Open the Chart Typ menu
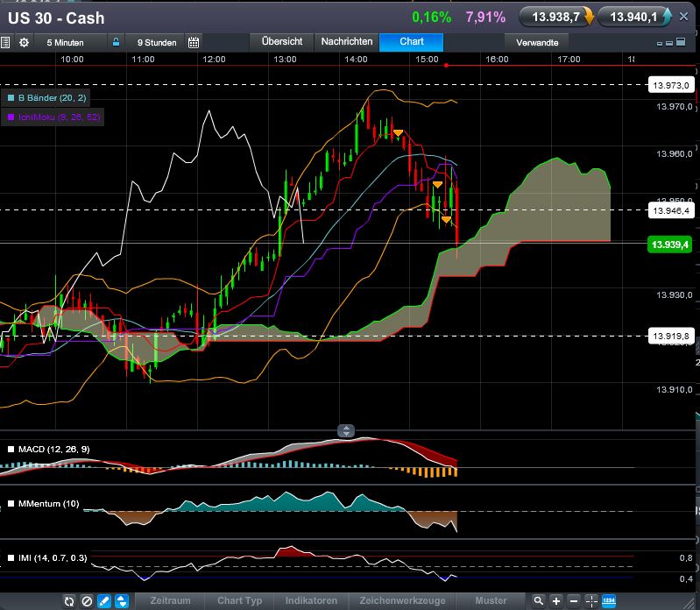 tap(240, 600)
